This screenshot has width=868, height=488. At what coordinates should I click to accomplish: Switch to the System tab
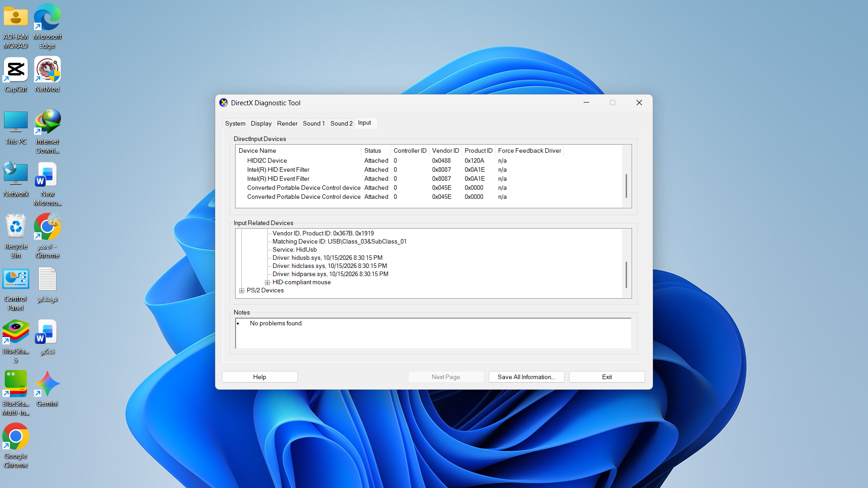[x=235, y=123]
